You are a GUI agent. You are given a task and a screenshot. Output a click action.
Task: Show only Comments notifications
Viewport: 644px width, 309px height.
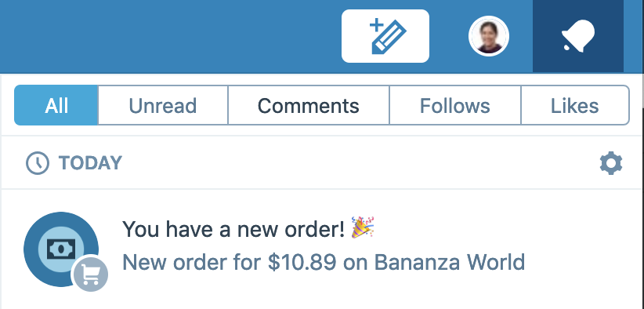[x=309, y=105]
